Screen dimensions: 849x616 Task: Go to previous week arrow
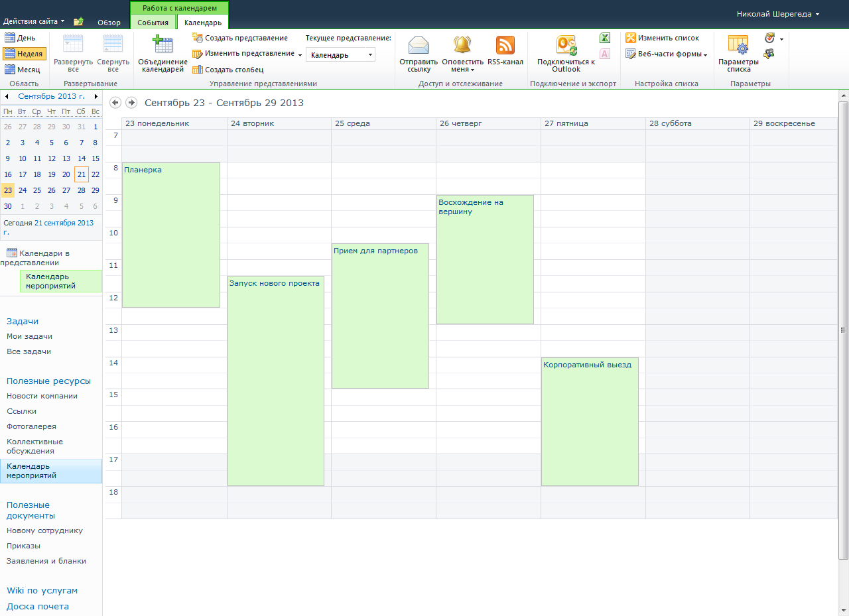pos(115,103)
